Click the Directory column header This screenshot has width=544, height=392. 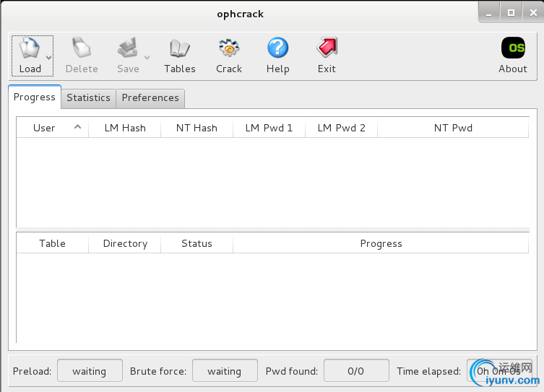[125, 243]
